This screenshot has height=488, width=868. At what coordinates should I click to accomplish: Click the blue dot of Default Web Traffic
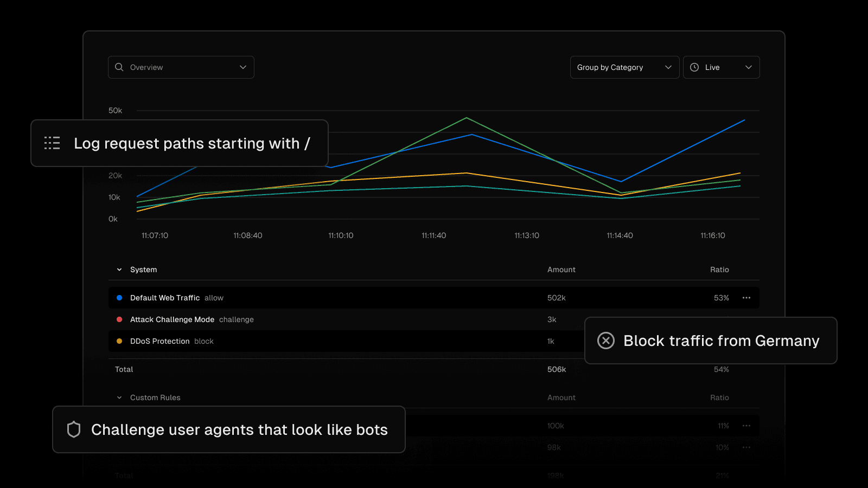coord(119,298)
